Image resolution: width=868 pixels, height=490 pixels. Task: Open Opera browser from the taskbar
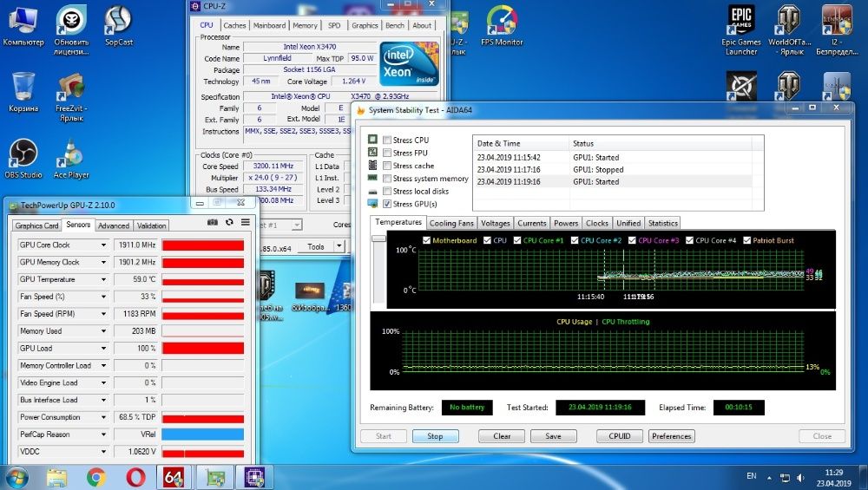click(135, 477)
